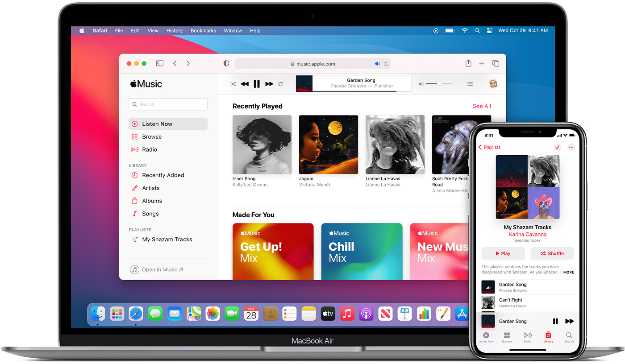The height and width of the screenshot is (364, 625).
Task: Switch to the Library tab on iPhone
Action: click(x=548, y=338)
